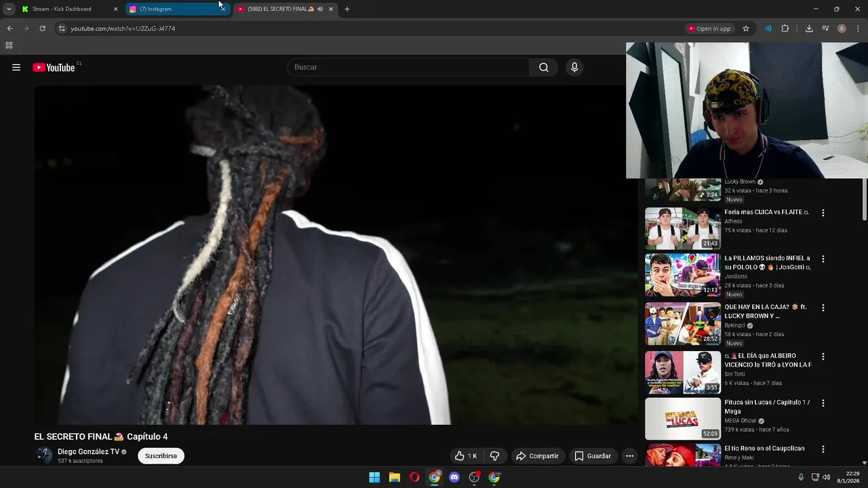
Task: Mute the YouTube tab audio icon
Action: coord(319,9)
